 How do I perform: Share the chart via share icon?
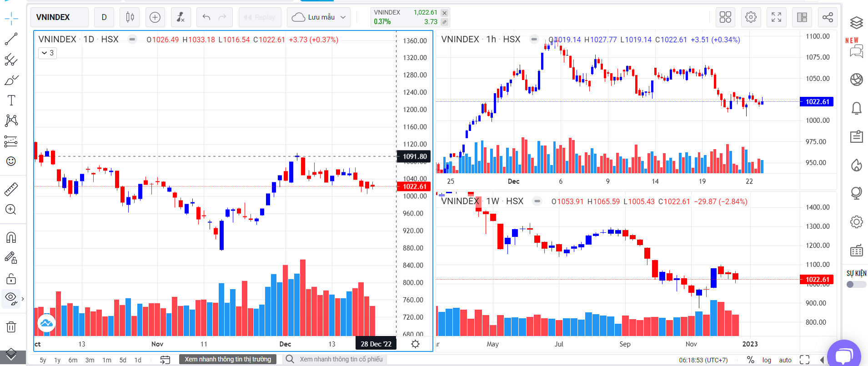click(x=828, y=17)
